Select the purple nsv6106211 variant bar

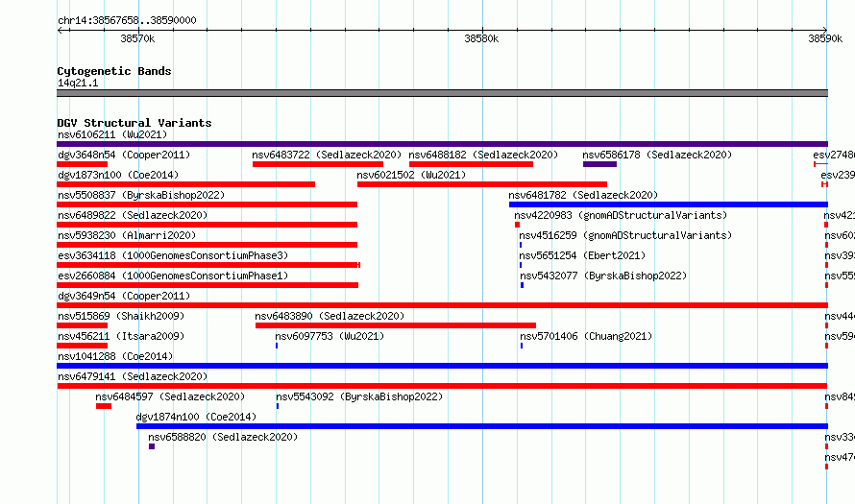(442, 144)
